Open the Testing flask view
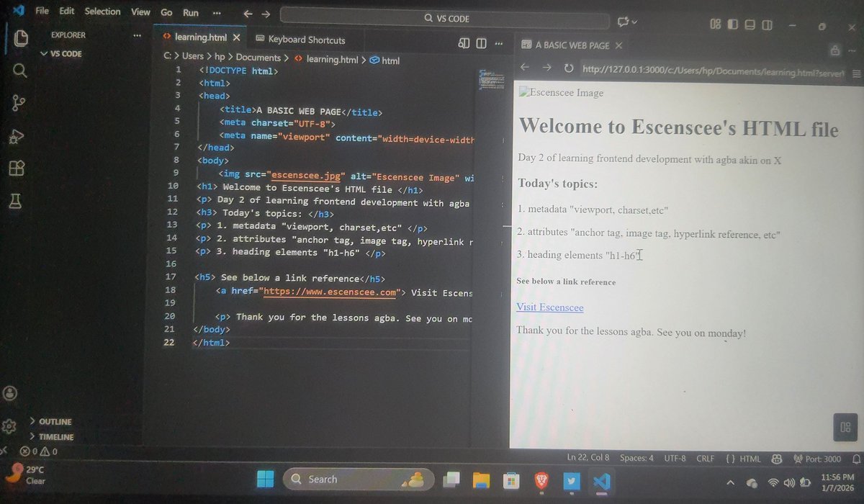 tap(15, 201)
